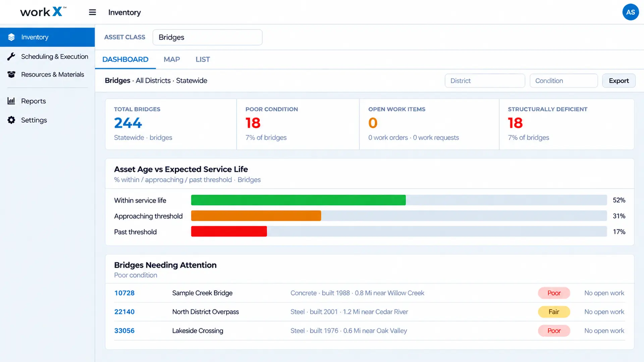
Task: Open bridge ID 10728 link
Action: tap(124, 293)
